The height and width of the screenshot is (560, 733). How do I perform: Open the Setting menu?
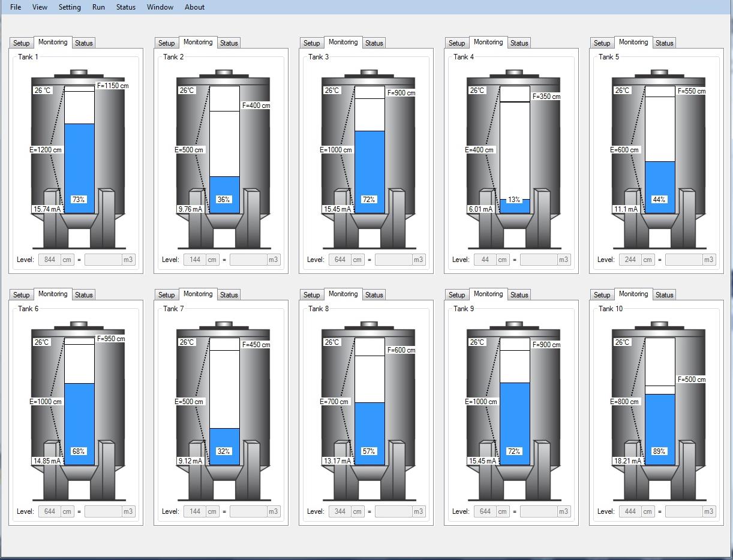[70, 7]
